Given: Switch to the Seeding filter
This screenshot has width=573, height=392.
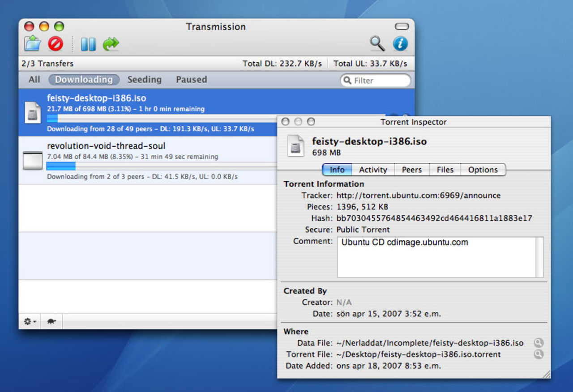Looking at the screenshot, I should [x=144, y=79].
